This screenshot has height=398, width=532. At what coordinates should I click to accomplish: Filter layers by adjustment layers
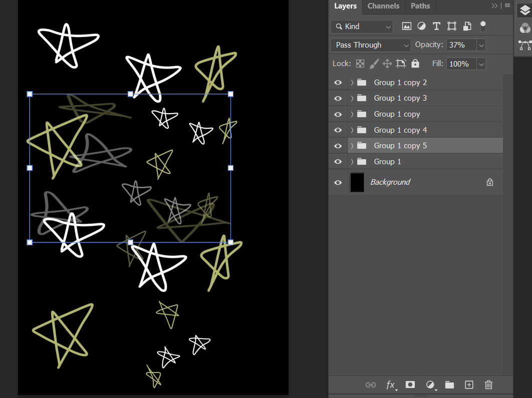421,26
